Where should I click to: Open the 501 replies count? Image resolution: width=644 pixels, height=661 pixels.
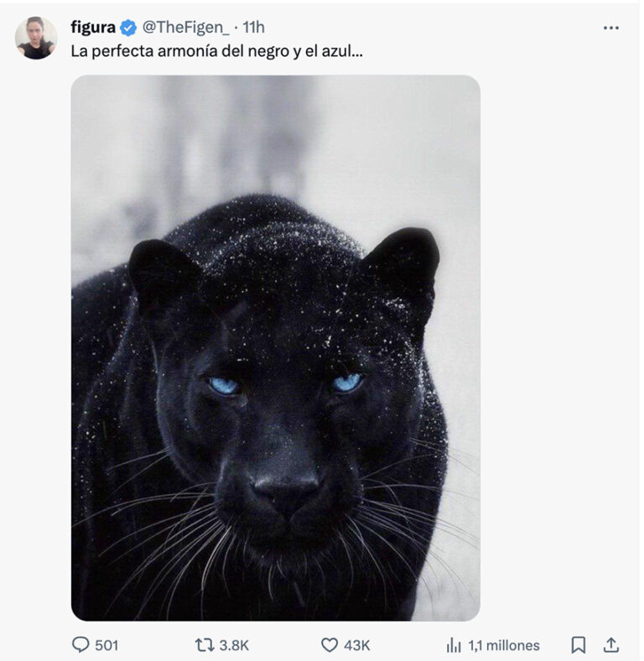[x=106, y=645]
